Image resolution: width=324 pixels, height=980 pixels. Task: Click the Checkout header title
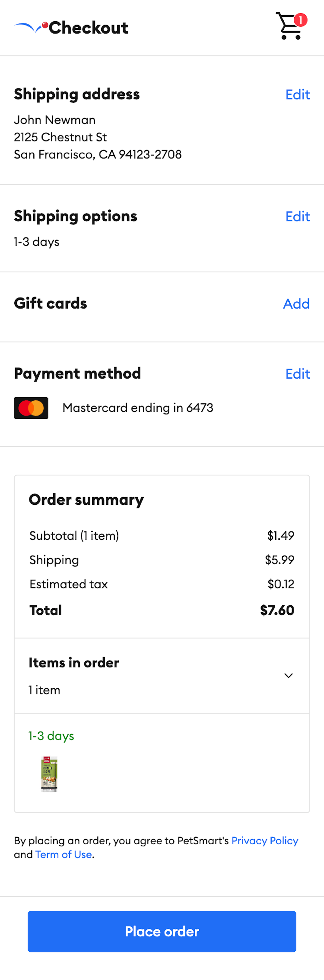[x=90, y=27]
